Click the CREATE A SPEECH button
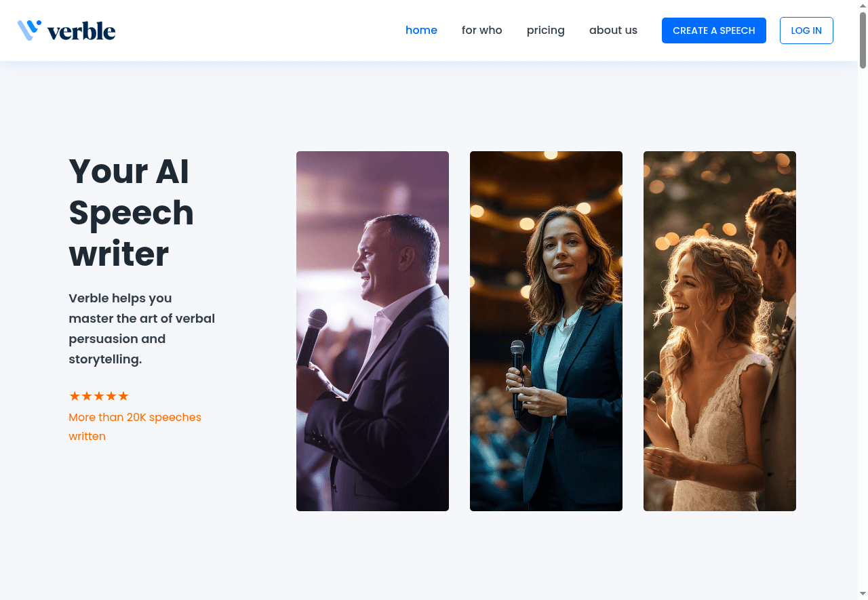This screenshot has width=868, height=600. coord(714,31)
